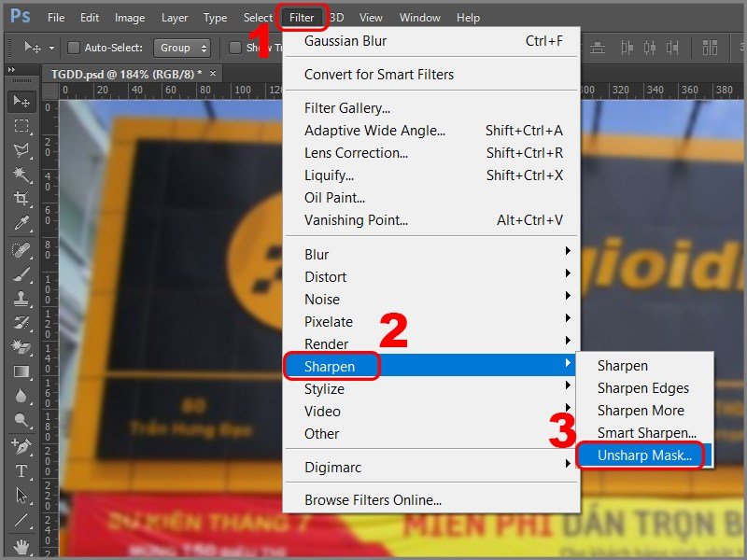Click the align left edges icon

point(627,48)
